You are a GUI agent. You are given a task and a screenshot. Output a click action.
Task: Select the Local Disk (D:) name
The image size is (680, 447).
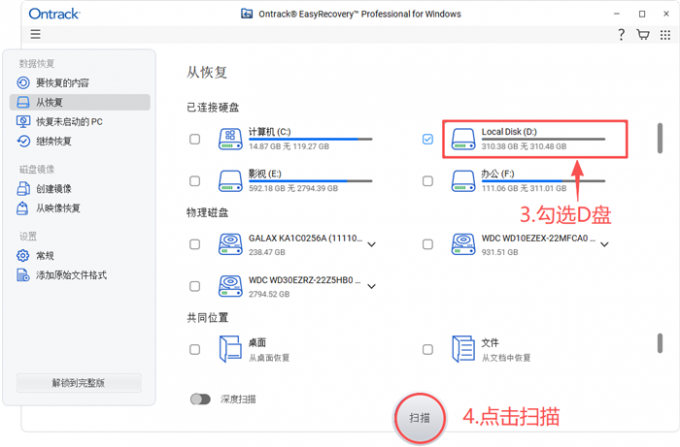click(x=509, y=132)
